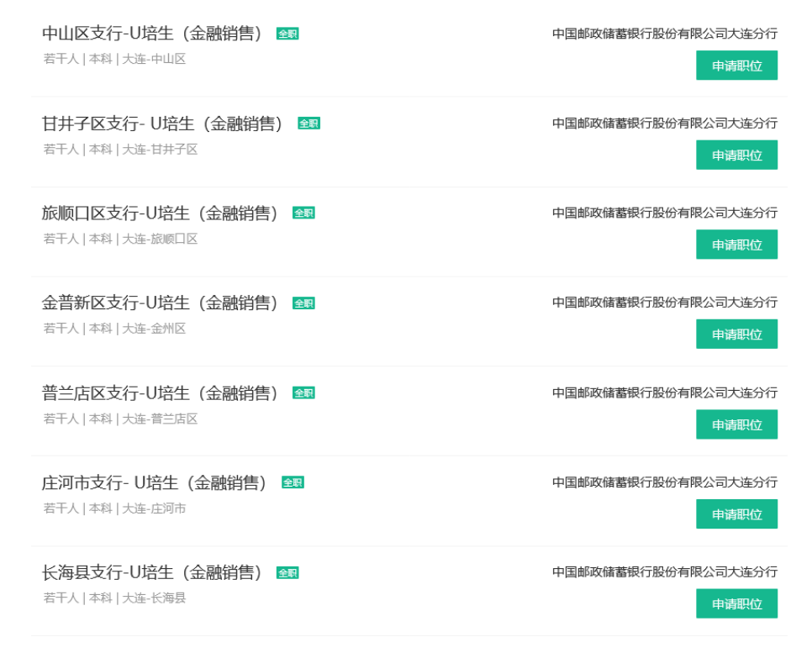
Task: Click the 全职 badge beside 中山区支行
Action: click(x=287, y=34)
